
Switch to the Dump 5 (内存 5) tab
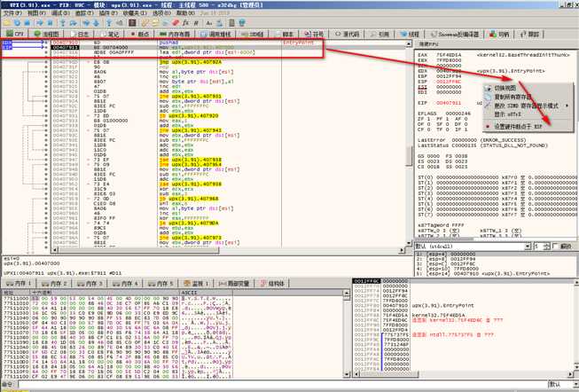(161, 284)
